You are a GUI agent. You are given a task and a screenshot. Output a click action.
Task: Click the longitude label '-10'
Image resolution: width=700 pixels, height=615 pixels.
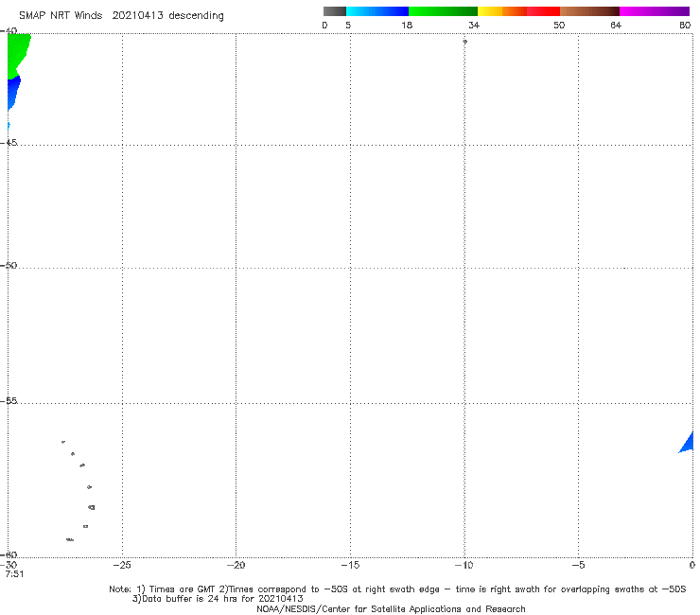[464, 566]
